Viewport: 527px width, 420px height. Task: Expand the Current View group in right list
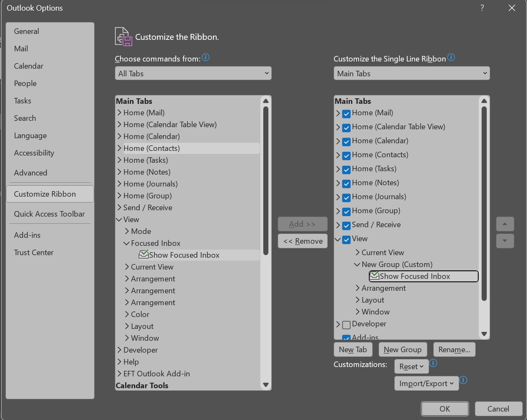coord(357,253)
